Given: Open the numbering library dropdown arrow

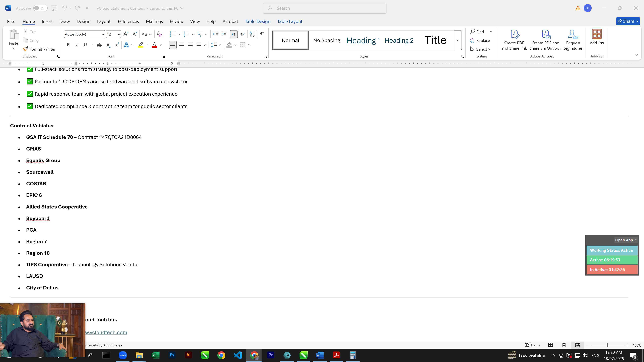Looking at the screenshot, I should click(x=193, y=34).
